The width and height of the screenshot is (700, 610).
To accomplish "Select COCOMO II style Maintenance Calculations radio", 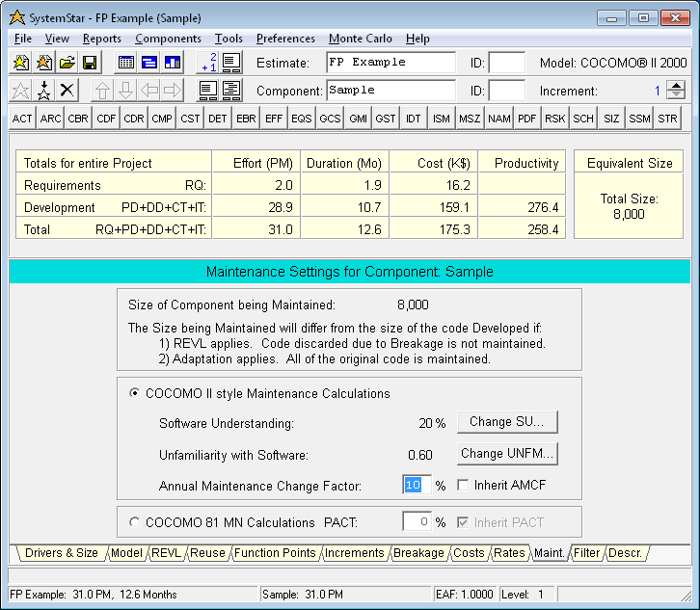I will click(x=134, y=393).
